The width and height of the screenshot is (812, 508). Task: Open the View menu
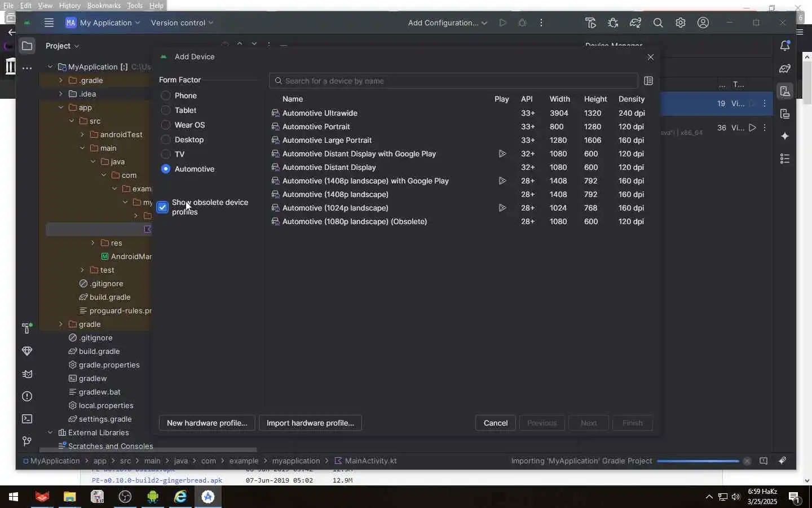point(45,6)
